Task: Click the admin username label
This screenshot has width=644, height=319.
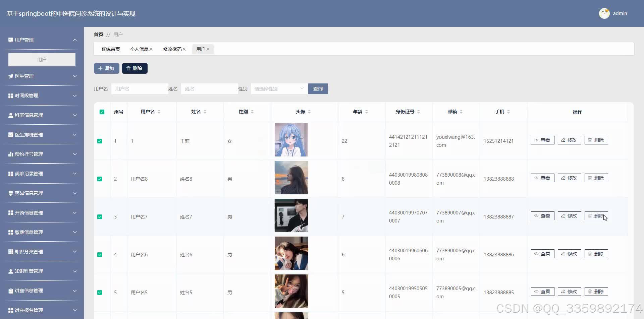Action: pyautogui.click(x=620, y=13)
